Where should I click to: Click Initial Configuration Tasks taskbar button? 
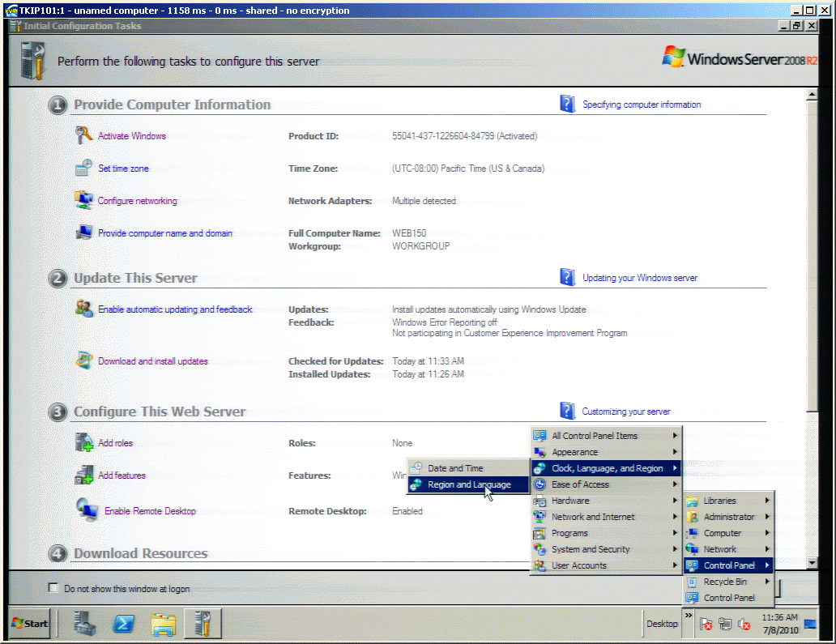click(x=203, y=623)
